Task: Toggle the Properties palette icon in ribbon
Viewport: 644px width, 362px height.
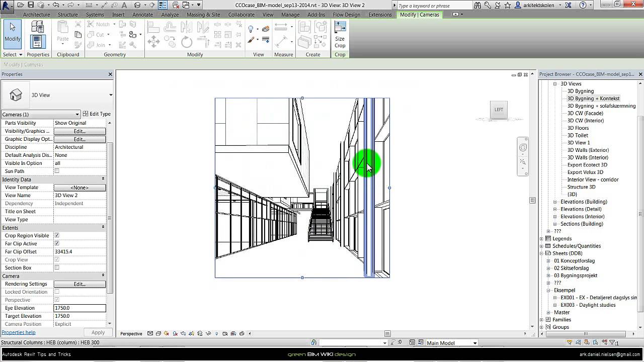Action: point(38,41)
